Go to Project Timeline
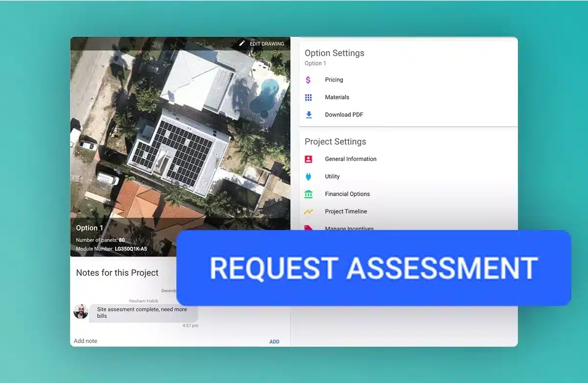588x383 pixels. pos(345,212)
